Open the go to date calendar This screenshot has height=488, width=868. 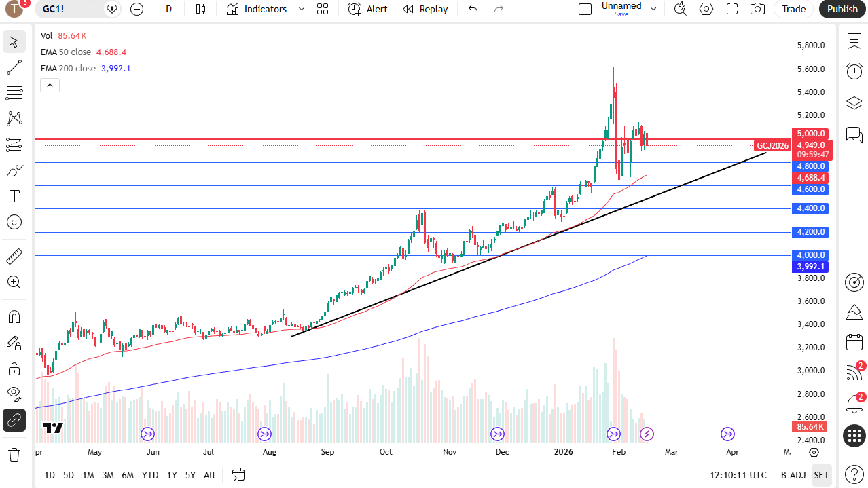[x=238, y=474]
